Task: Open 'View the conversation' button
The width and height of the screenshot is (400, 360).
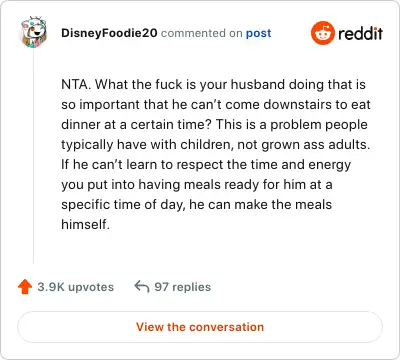Action: pos(200,327)
